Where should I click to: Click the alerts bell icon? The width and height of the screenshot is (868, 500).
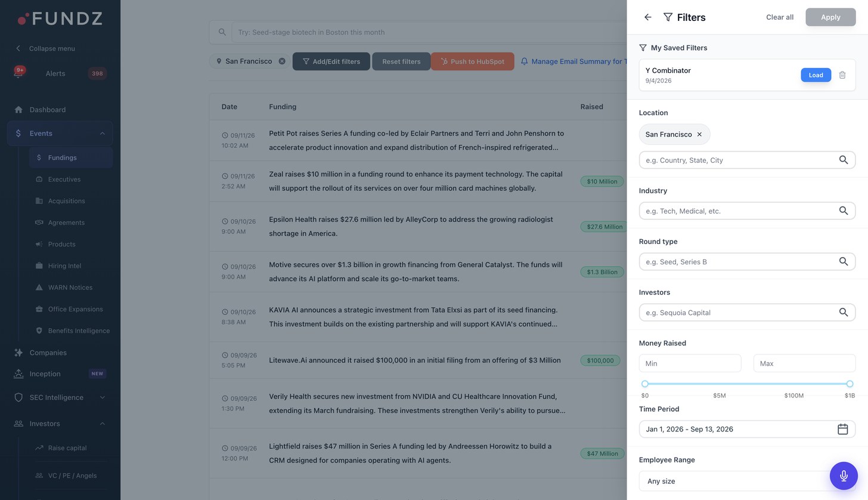tap(18, 73)
